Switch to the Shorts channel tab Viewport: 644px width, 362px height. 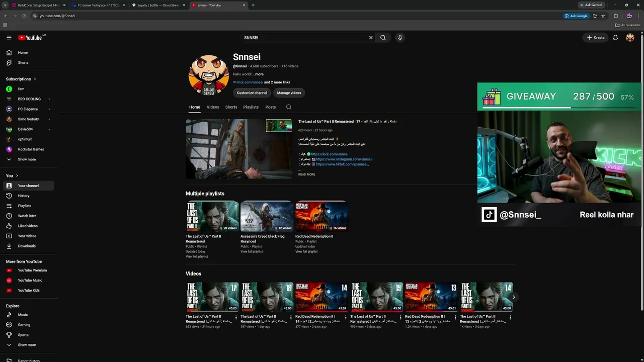click(231, 107)
